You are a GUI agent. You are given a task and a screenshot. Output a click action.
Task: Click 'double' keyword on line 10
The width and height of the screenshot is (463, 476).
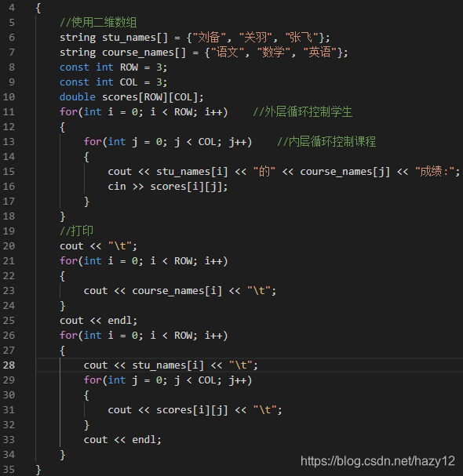pyautogui.click(x=78, y=97)
